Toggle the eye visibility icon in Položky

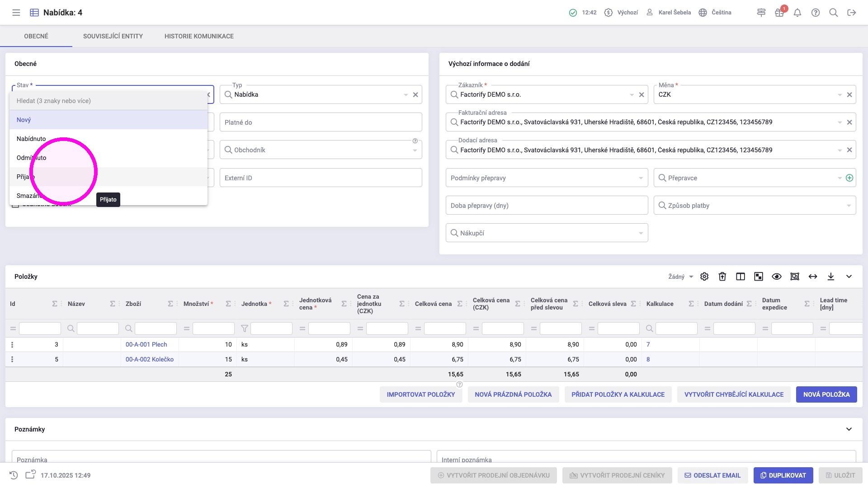tap(777, 277)
